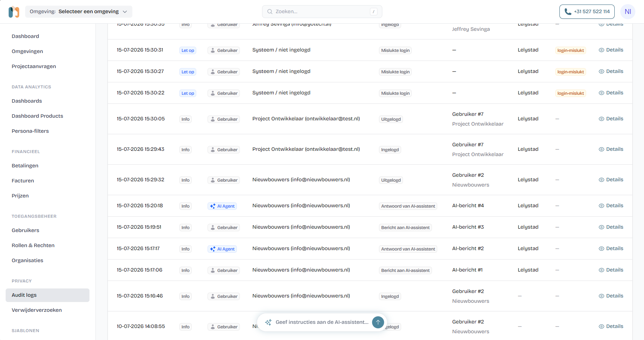Viewport: 644px width, 340px height.
Task: View details of 15:29:43 log entry
Action: pos(611,149)
